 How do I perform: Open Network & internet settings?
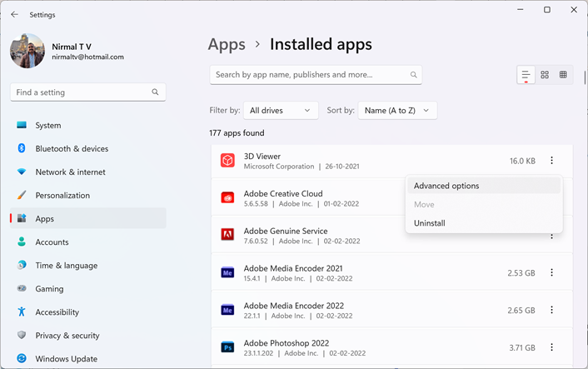88,172
